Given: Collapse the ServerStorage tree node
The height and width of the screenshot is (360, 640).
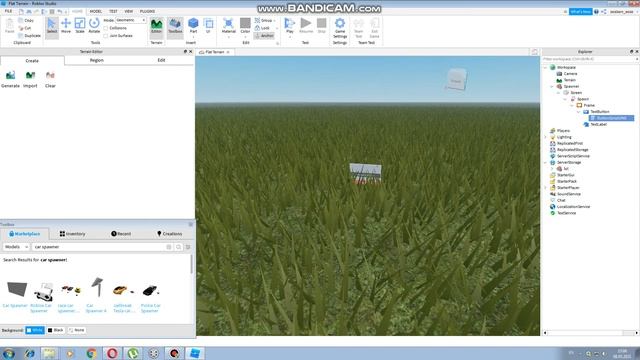Looking at the screenshot, I should tap(546, 162).
